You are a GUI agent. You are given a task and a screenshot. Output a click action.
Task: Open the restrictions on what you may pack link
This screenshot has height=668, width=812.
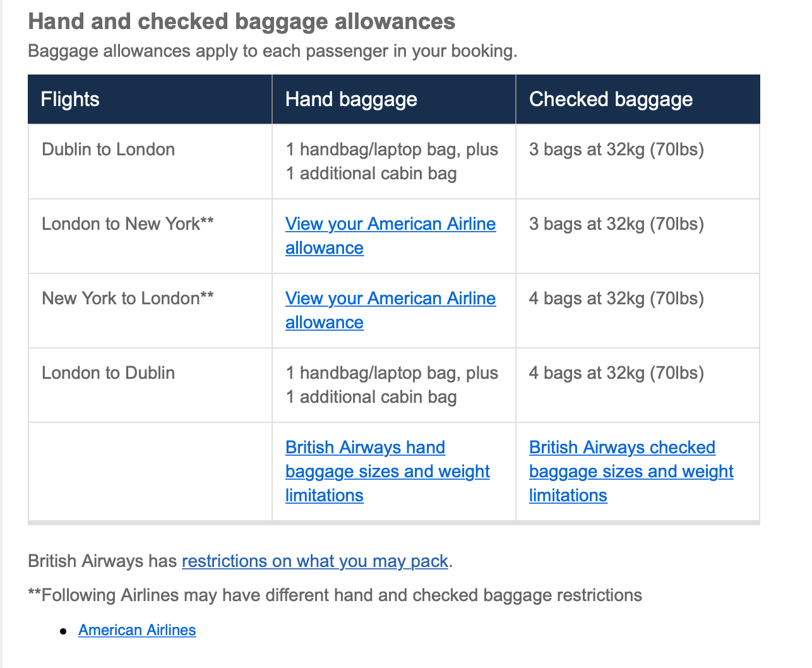click(x=314, y=561)
